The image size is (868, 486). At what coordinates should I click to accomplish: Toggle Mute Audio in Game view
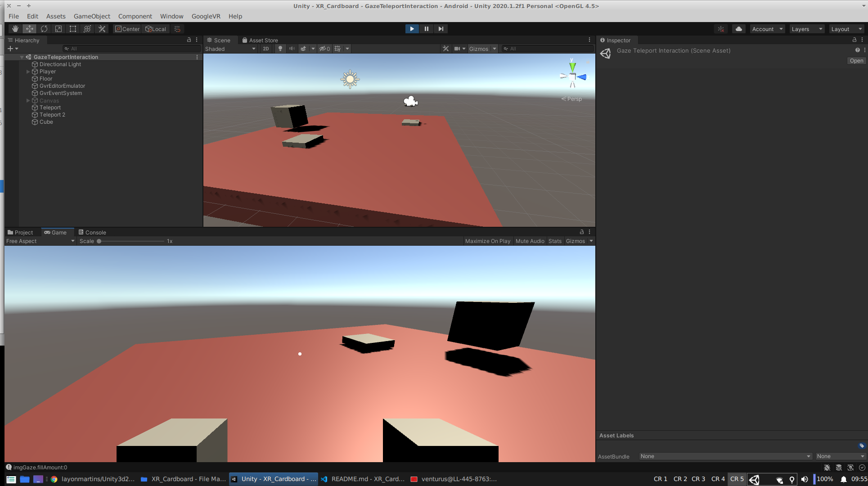(x=530, y=241)
